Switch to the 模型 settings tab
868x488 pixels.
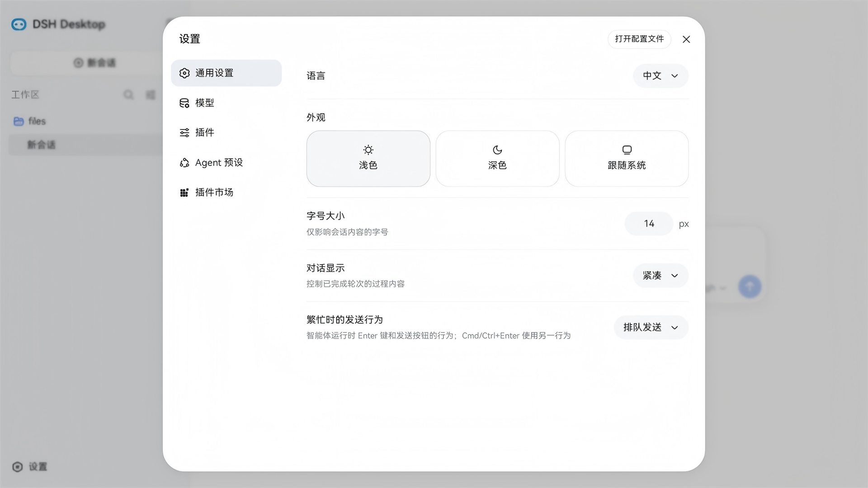click(226, 103)
